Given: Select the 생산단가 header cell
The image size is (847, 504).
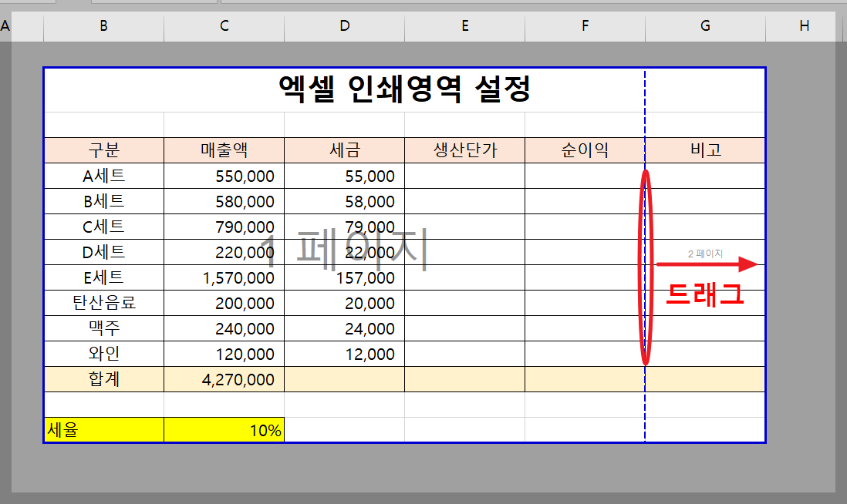Looking at the screenshot, I should coord(464,150).
